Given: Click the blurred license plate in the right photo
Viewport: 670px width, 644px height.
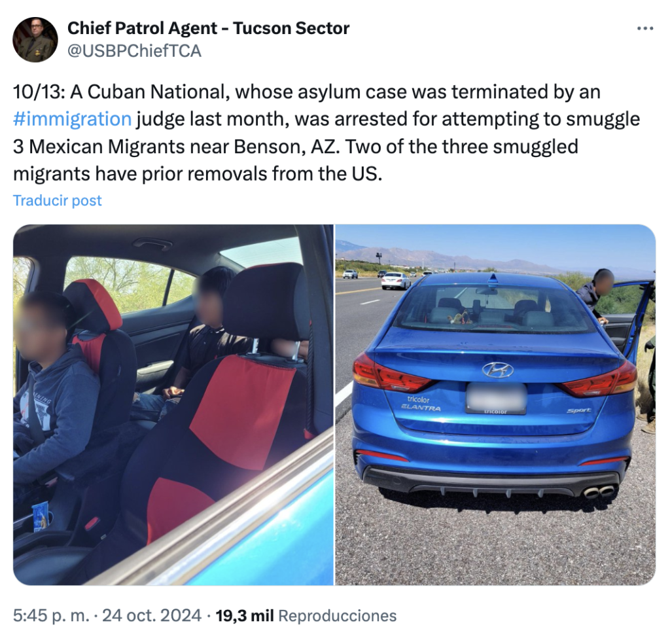Looking at the screenshot, I should pos(496,399).
